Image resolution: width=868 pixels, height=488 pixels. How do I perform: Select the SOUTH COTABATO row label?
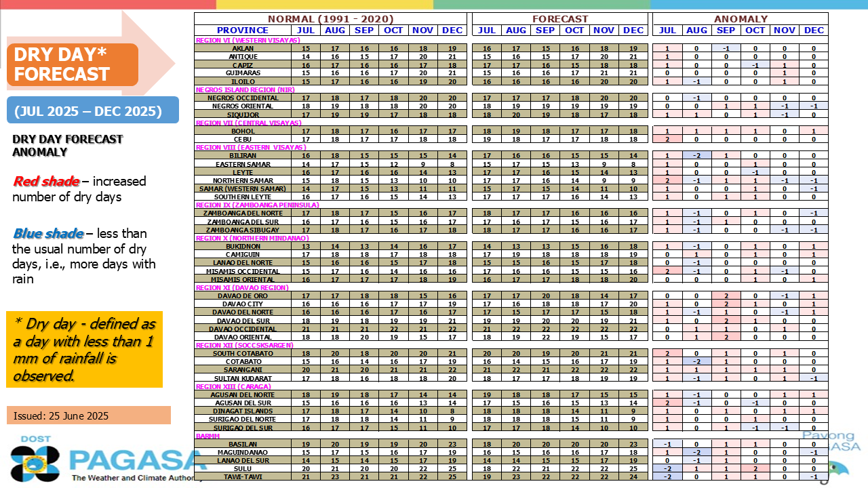point(243,353)
